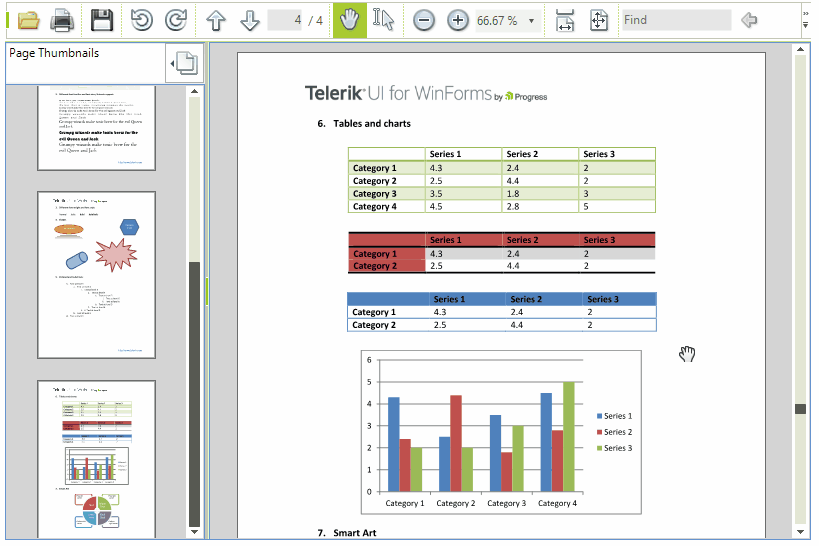Click the document scrollbar down arrow
The width and height of the screenshot is (819, 546).
click(x=800, y=532)
